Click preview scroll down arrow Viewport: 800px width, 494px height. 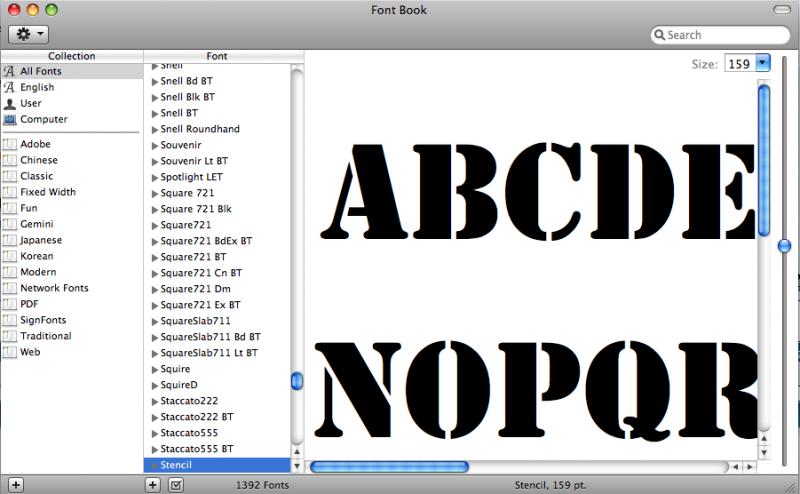point(764,452)
